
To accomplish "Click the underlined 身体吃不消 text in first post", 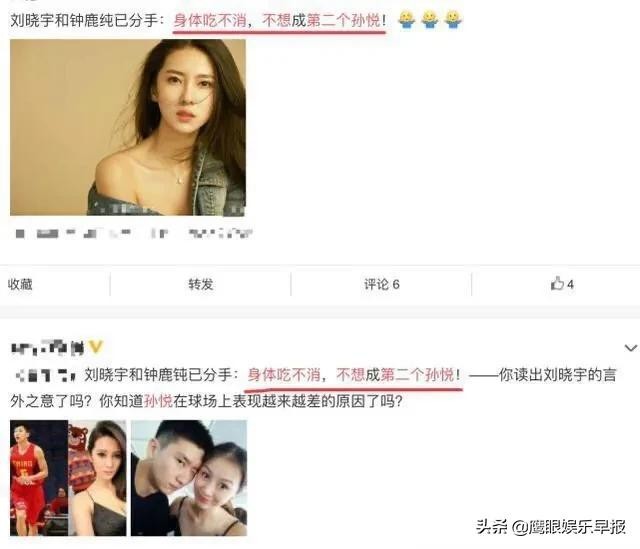I will point(210,20).
